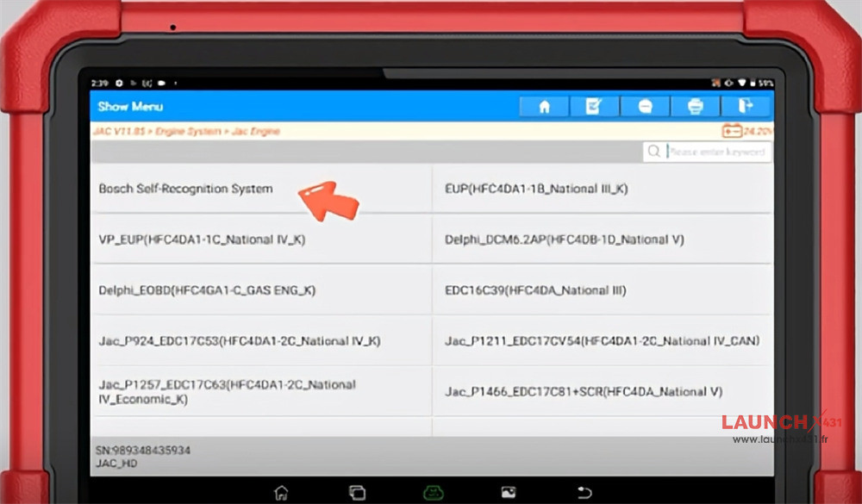Viewport: 862px width, 504px height.
Task: Focus the keyword search input field
Action: click(x=715, y=152)
